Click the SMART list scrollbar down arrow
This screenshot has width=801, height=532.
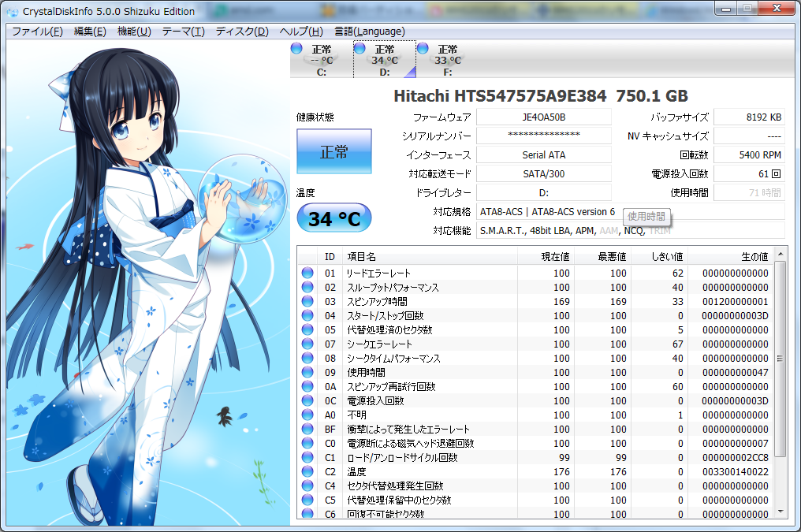tap(780, 512)
